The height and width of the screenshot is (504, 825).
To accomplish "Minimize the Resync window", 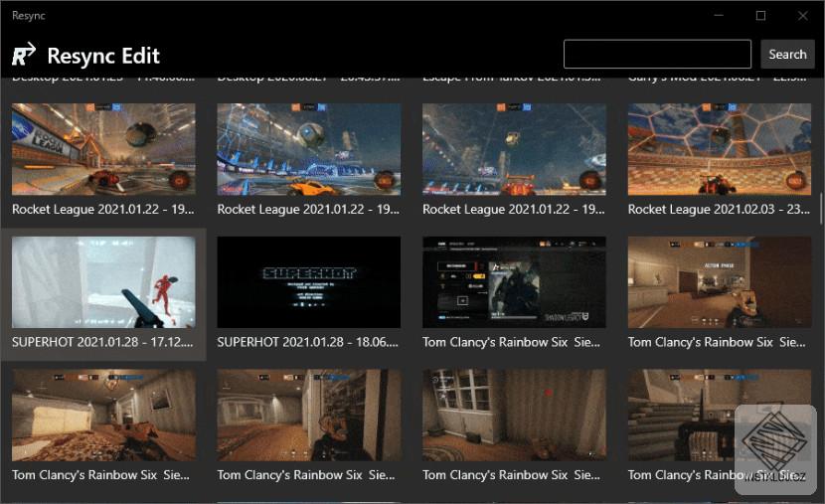I will (x=719, y=16).
